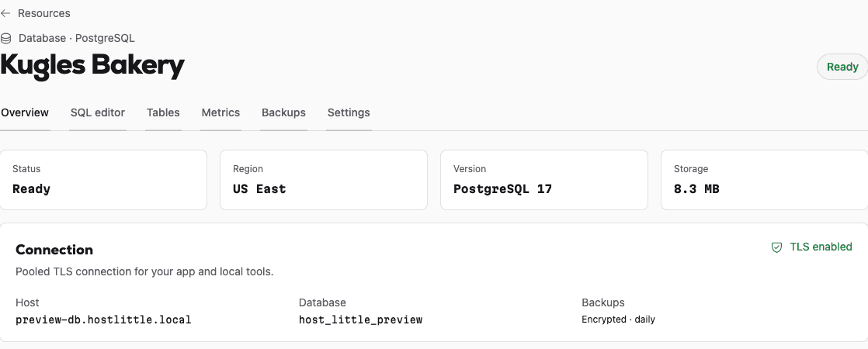Viewport: 868px width, 349px height.
Task: Click the Encrypted · daily backups text
Action: click(618, 320)
